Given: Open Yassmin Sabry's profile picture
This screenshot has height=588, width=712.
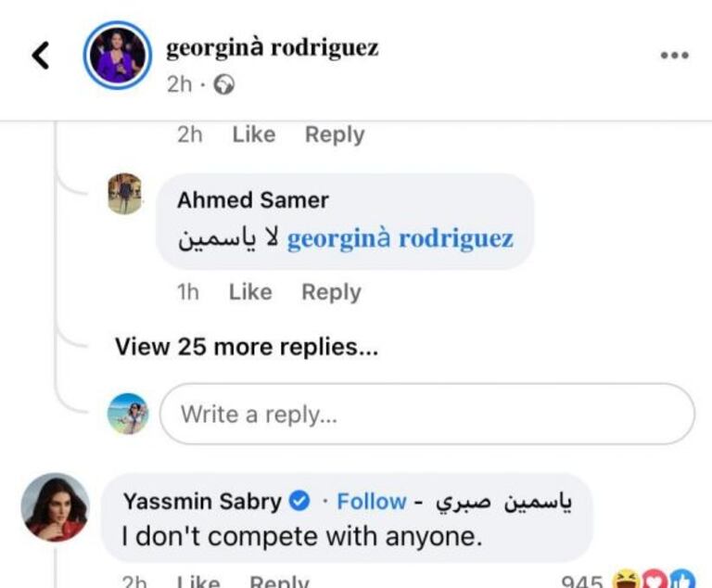Looking at the screenshot, I should point(56,507).
